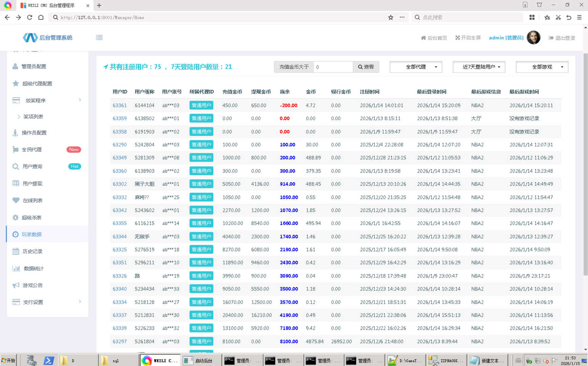The image size is (588, 366).
Task: Reload the page with refresh icon
Action: [x=30, y=17]
